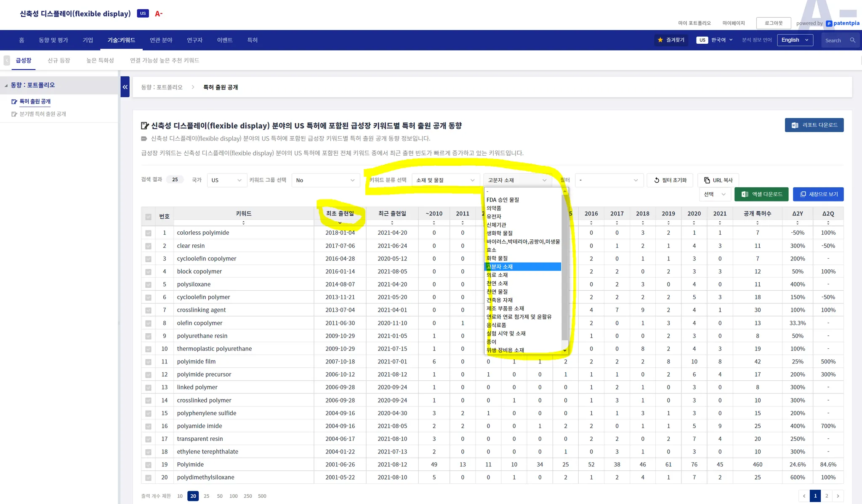862x504 pixels.
Task: Check the colorless polyimide row checkbox
Action: 148,233
